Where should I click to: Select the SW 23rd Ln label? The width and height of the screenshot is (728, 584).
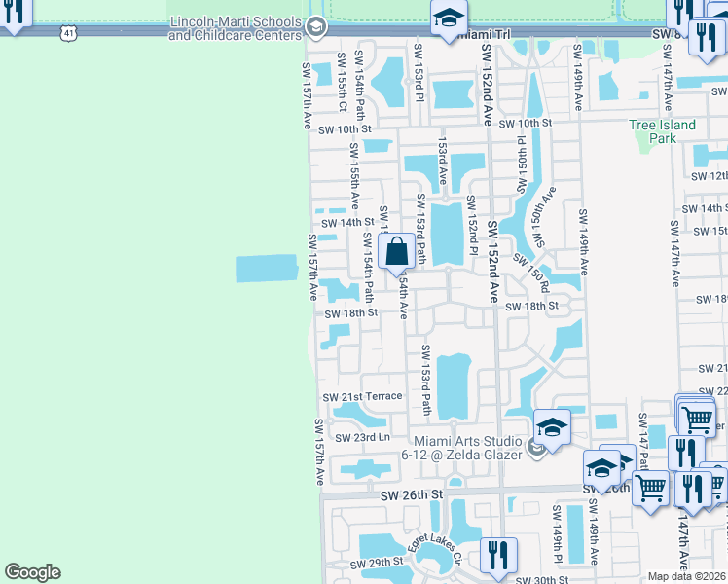pos(362,438)
